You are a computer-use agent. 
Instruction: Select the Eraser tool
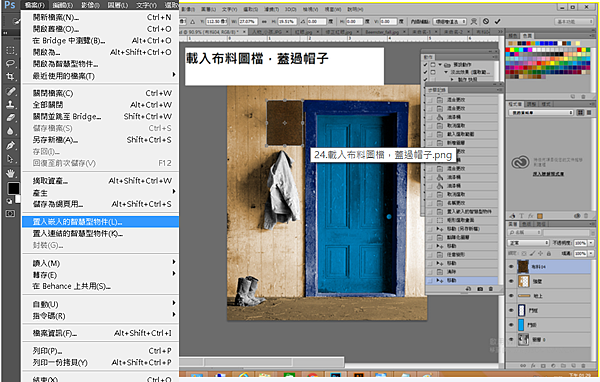tap(10, 118)
